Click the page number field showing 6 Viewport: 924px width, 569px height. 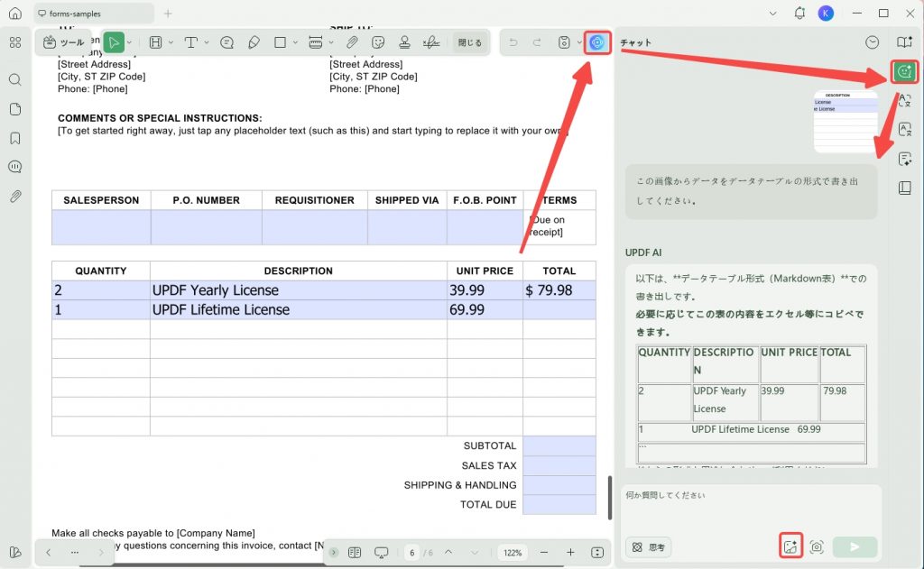click(x=411, y=553)
